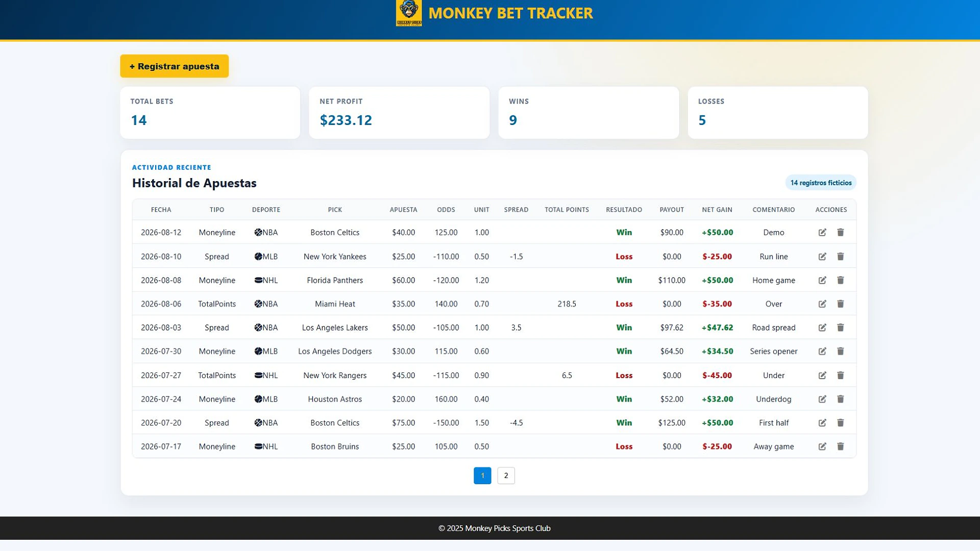Click the Odds column header

[x=446, y=210]
